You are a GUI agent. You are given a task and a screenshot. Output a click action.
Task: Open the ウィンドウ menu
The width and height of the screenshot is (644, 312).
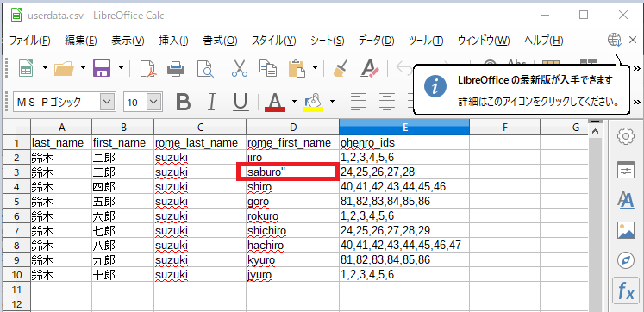pyautogui.click(x=484, y=41)
